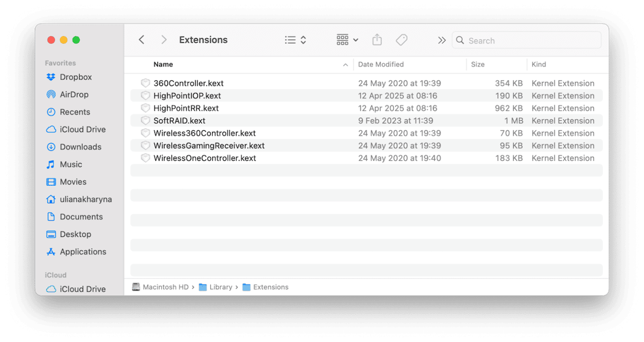Sort files by Size column

click(478, 65)
